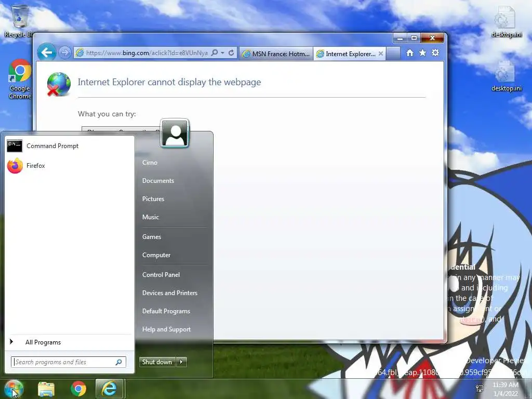Click the Internet Explorer Back arrow button
The width and height of the screenshot is (532, 399).
pyautogui.click(x=46, y=52)
